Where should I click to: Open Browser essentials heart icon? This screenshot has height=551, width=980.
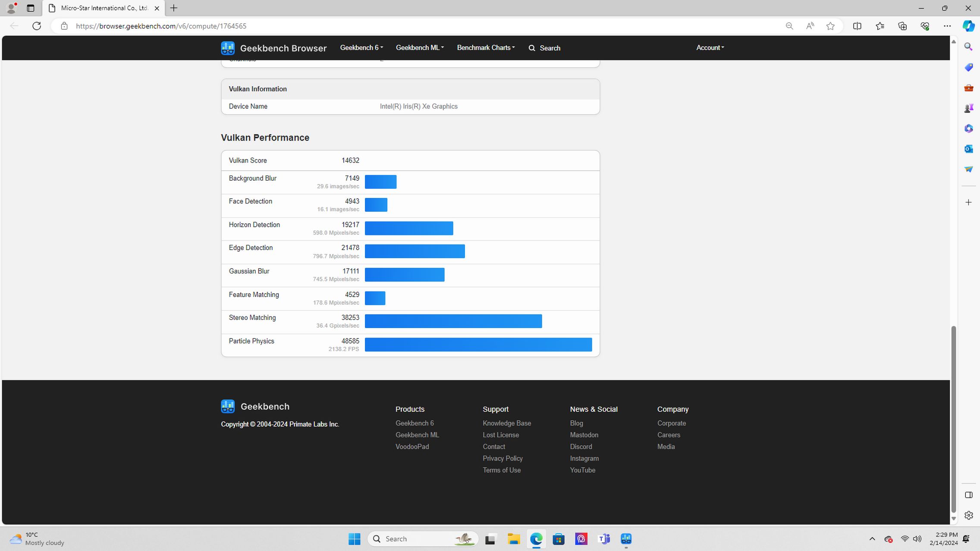[x=925, y=26]
